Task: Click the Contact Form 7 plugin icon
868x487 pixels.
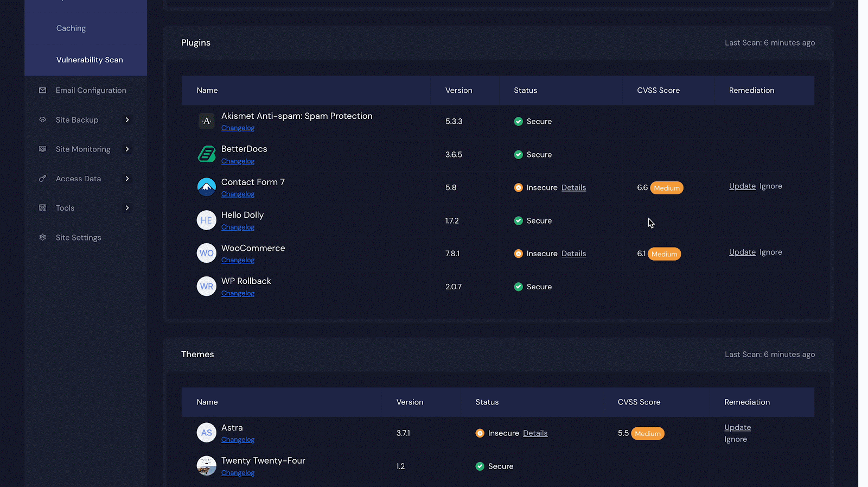Action: (206, 187)
